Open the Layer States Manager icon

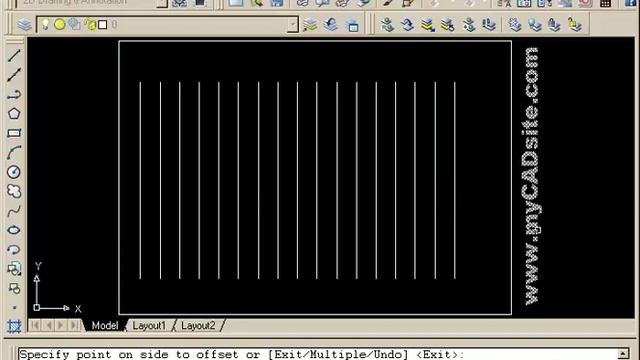tap(352, 25)
